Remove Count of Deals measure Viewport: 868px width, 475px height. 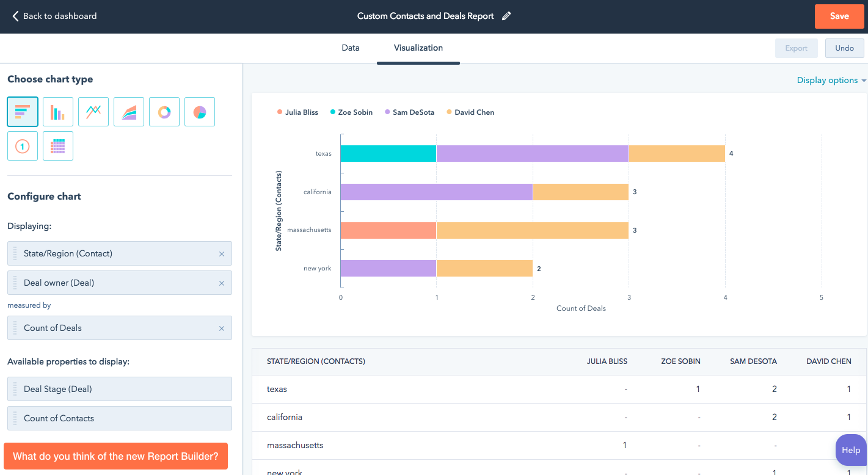pyautogui.click(x=222, y=328)
